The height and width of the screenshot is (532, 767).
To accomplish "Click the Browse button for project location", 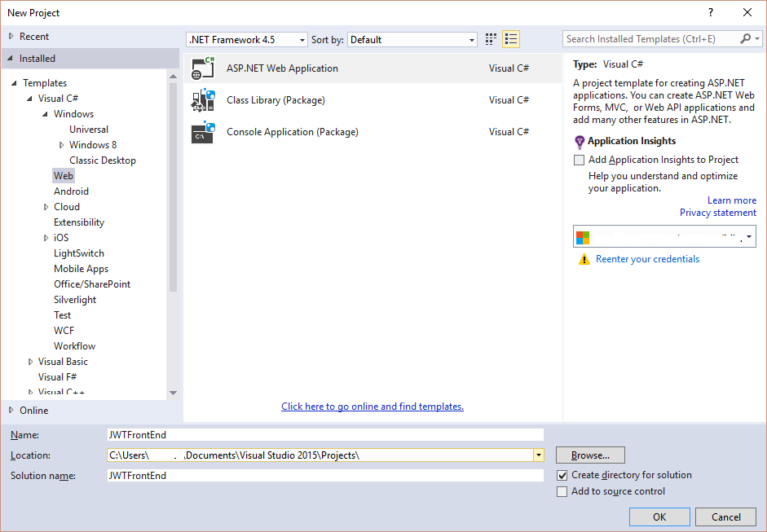I will pyautogui.click(x=589, y=455).
